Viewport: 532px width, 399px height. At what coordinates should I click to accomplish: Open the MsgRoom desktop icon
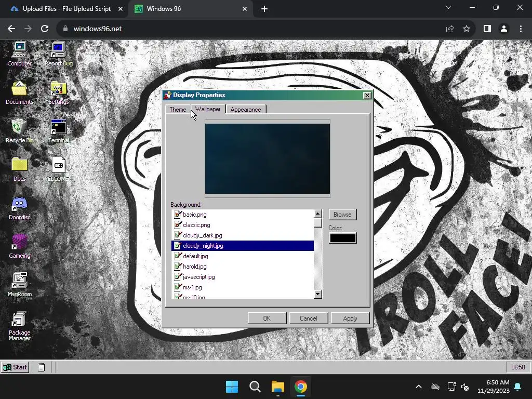point(19,285)
